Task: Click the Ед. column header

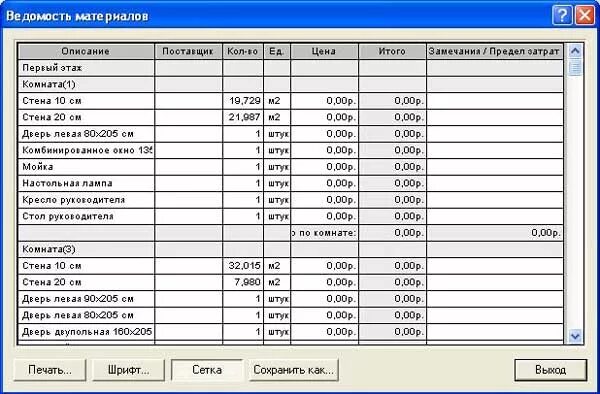Action: click(277, 51)
